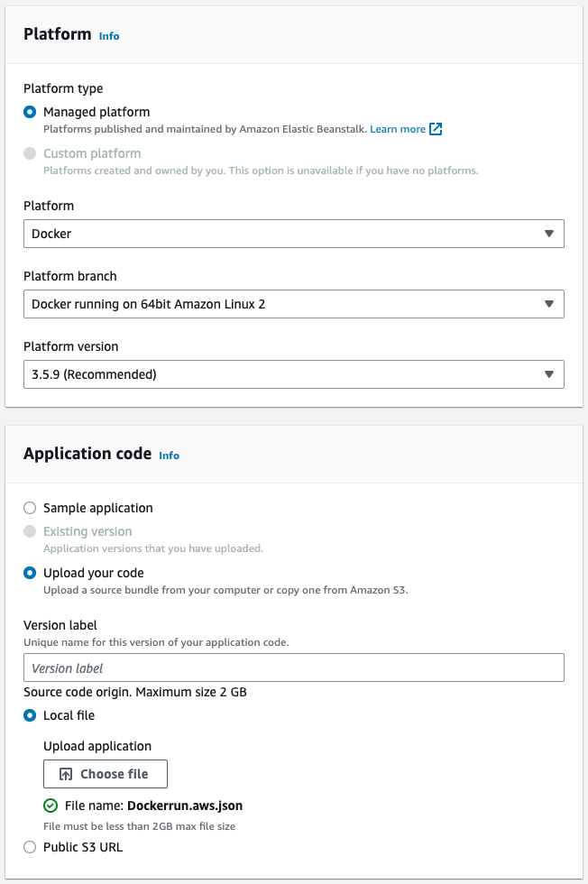Click the Platform dropdown arrow icon
The height and width of the screenshot is (884, 588).
click(x=549, y=234)
